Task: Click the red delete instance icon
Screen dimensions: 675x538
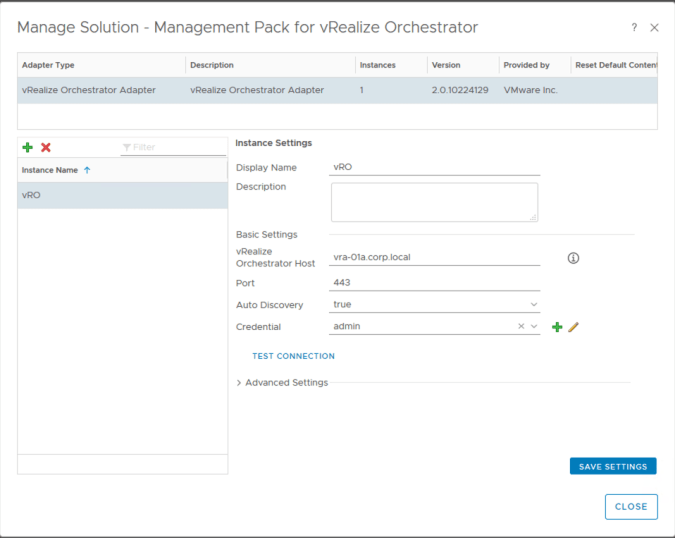Action: 46,147
